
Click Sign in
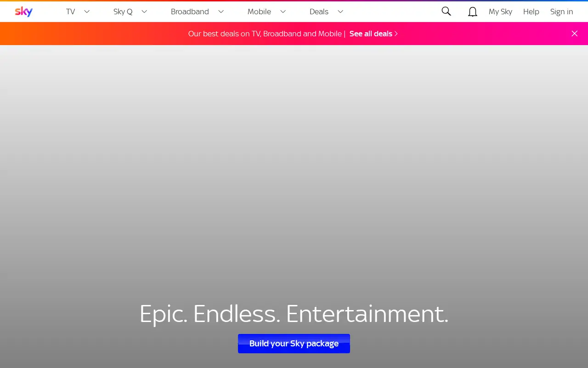coord(561,11)
